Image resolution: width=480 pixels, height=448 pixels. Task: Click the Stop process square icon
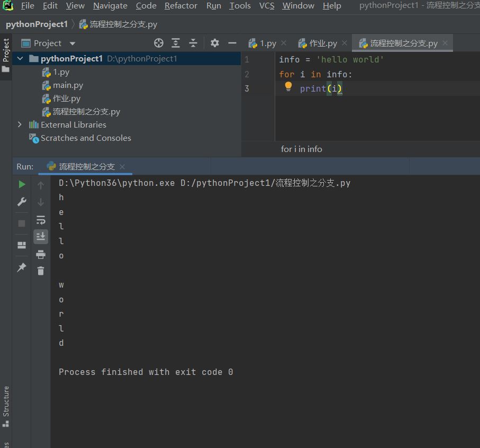point(22,223)
